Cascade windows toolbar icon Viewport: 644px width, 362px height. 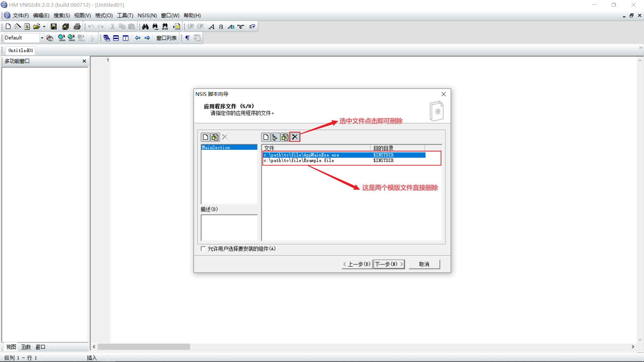107,38
